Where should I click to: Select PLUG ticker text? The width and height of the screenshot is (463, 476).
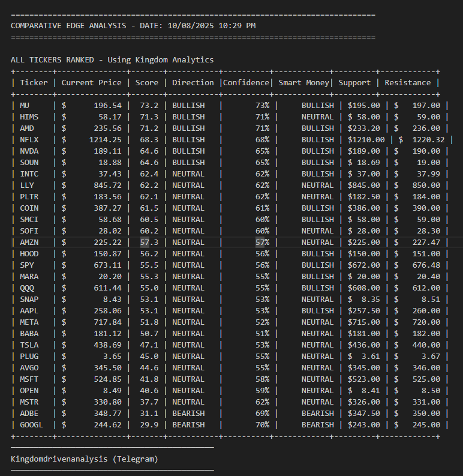(29, 357)
